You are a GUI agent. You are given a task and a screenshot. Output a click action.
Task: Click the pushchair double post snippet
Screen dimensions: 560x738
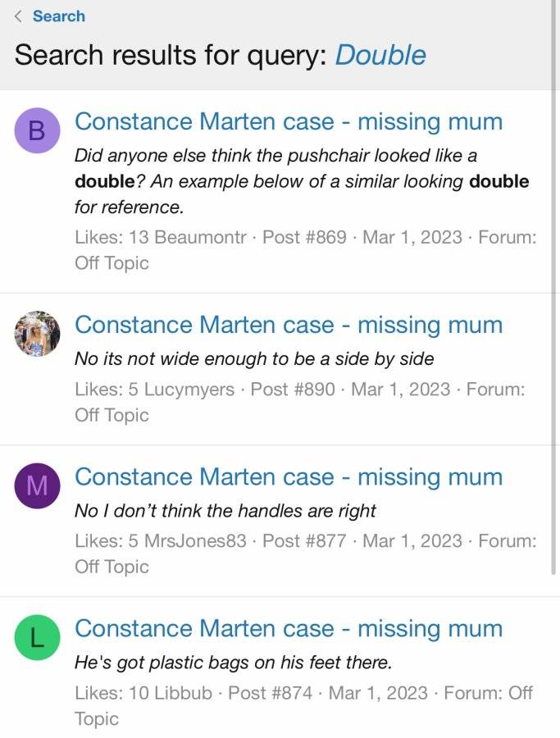[302, 181]
